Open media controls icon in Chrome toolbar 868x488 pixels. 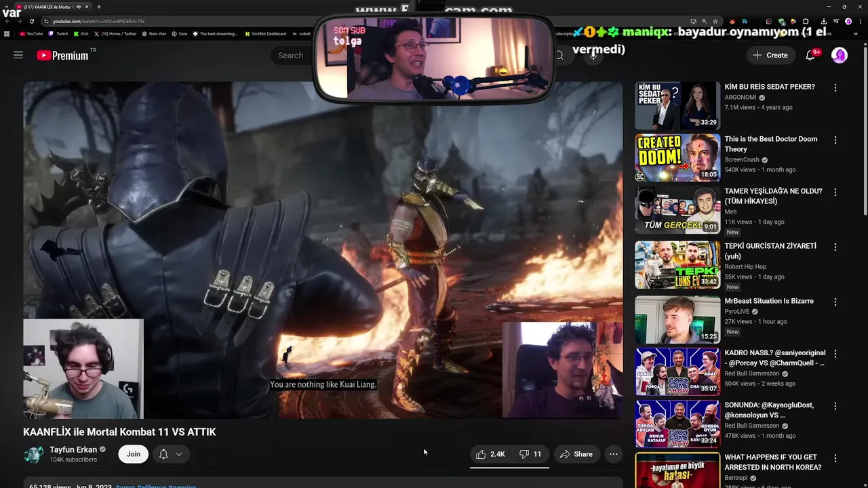[836, 21]
